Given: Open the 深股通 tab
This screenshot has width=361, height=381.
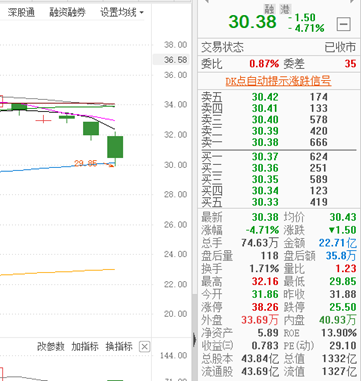Looking at the screenshot, I should pyautogui.click(x=21, y=13).
